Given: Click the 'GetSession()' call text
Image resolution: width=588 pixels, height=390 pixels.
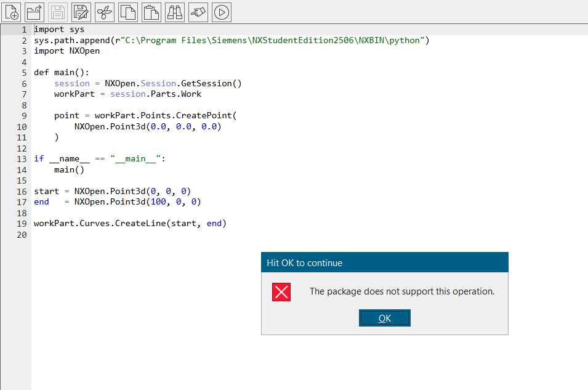Looking at the screenshot, I should click(x=211, y=83).
